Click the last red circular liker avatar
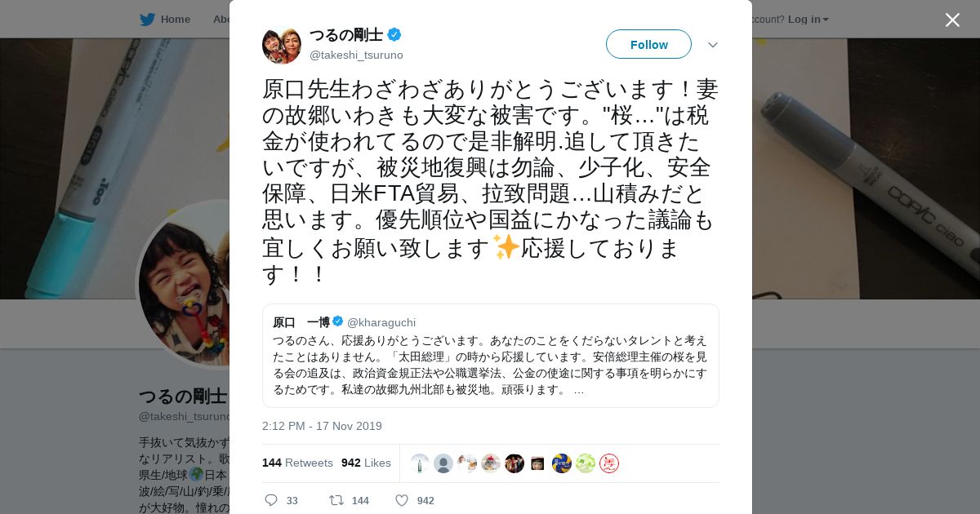This screenshot has height=514, width=980. (x=609, y=463)
